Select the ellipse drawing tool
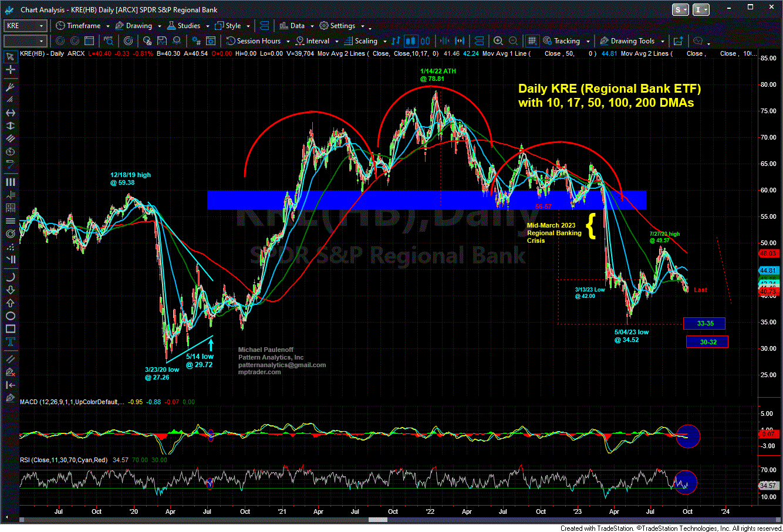 click(x=10, y=316)
